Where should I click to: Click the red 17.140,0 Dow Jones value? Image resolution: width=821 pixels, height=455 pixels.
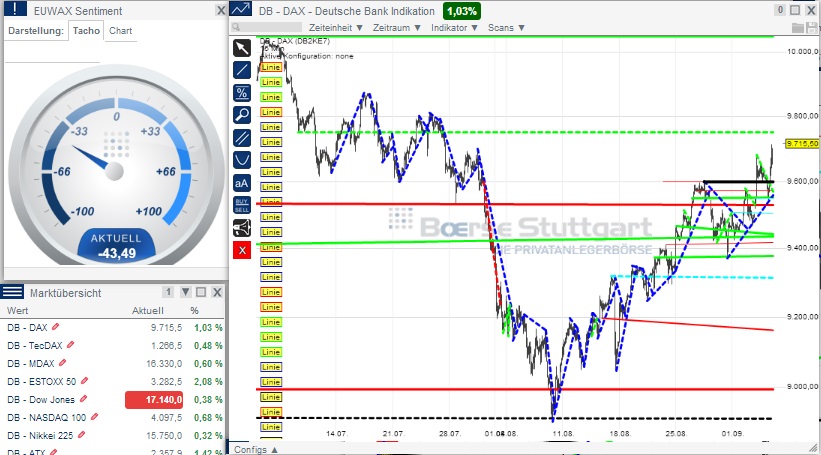click(x=154, y=399)
